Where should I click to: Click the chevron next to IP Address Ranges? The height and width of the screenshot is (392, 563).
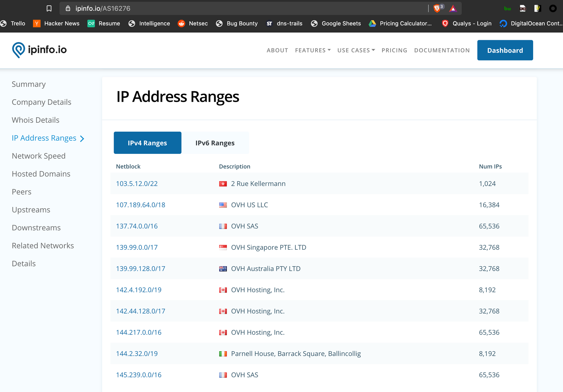click(x=82, y=139)
